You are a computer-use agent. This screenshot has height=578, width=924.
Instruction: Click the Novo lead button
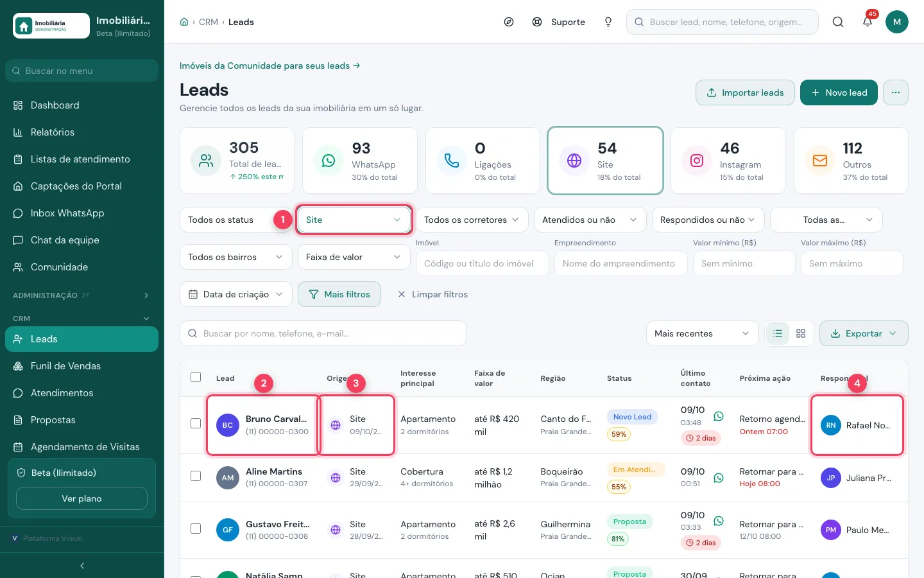(x=839, y=92)
